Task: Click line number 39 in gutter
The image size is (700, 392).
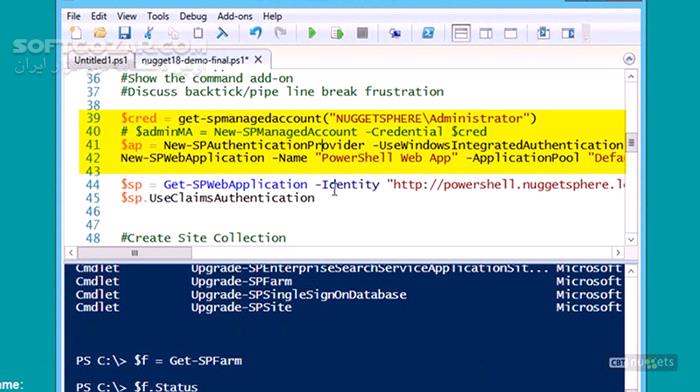Action: pos(93,118)
